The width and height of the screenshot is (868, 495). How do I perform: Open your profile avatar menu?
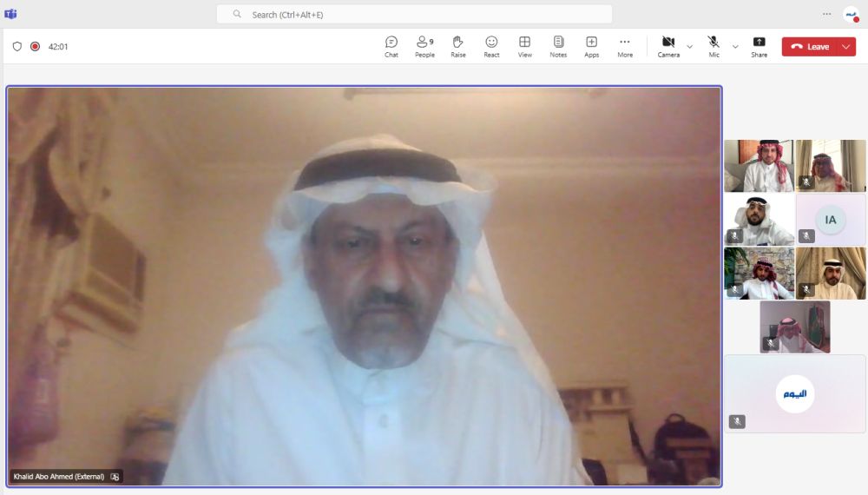(x=851, y=15)
